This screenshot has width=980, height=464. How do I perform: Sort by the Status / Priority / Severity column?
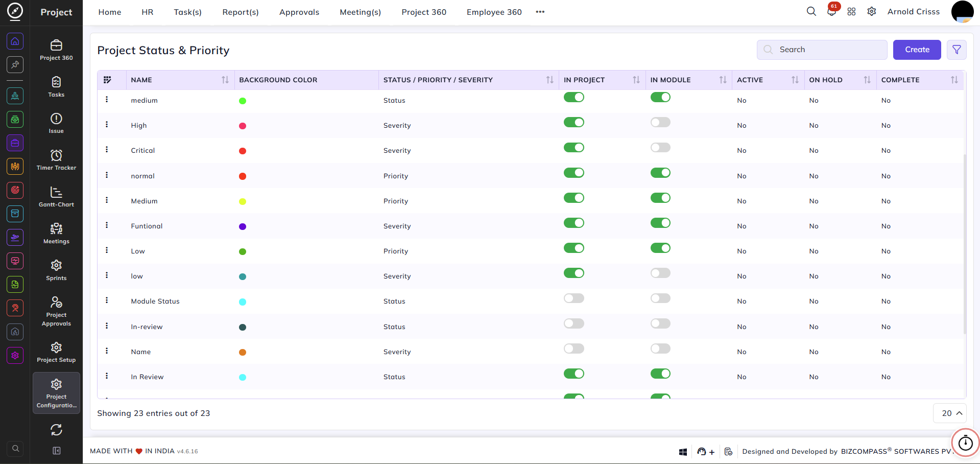549,80
